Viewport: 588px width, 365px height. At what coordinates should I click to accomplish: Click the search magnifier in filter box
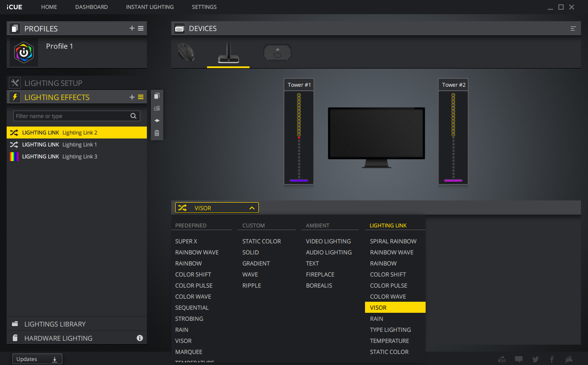pyautogui.click(x=133, y=116)
